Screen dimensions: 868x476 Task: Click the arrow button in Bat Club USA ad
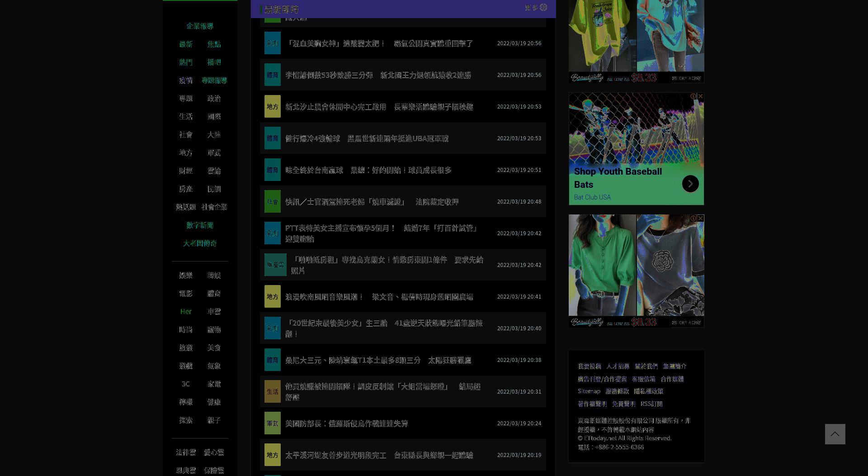pos(690,184)
